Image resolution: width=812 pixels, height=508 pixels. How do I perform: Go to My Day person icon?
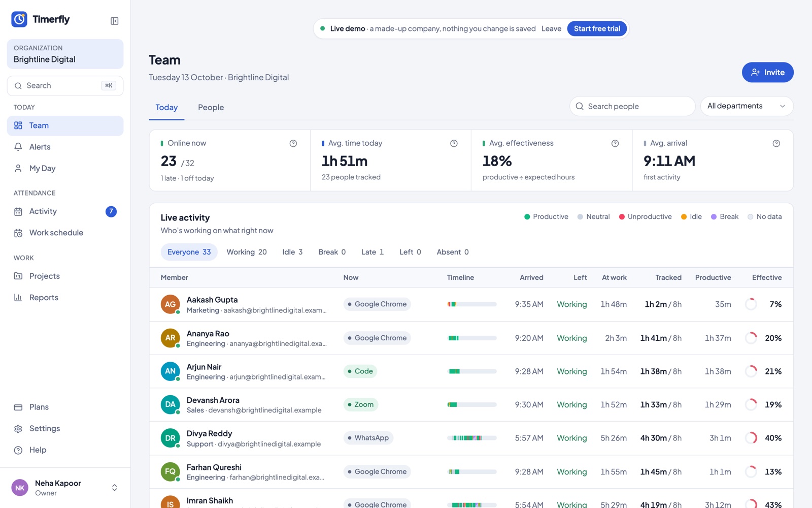(x=18, y=168)
